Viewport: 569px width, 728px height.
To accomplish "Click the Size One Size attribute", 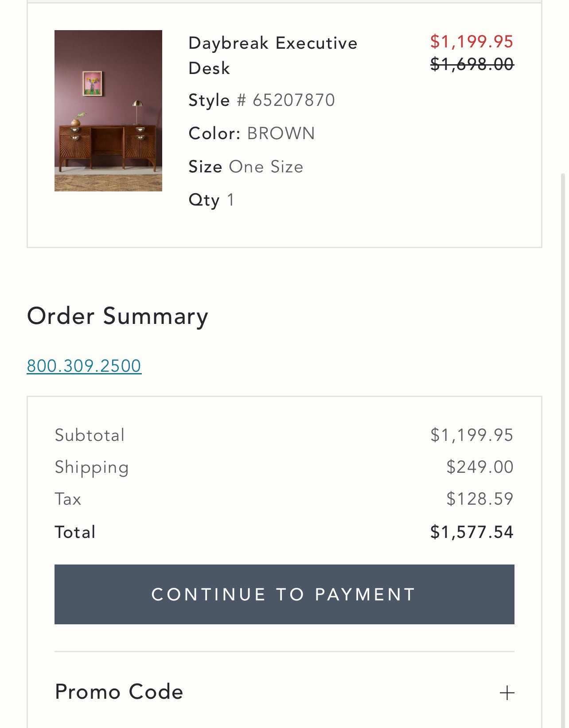I will point(246,167).
